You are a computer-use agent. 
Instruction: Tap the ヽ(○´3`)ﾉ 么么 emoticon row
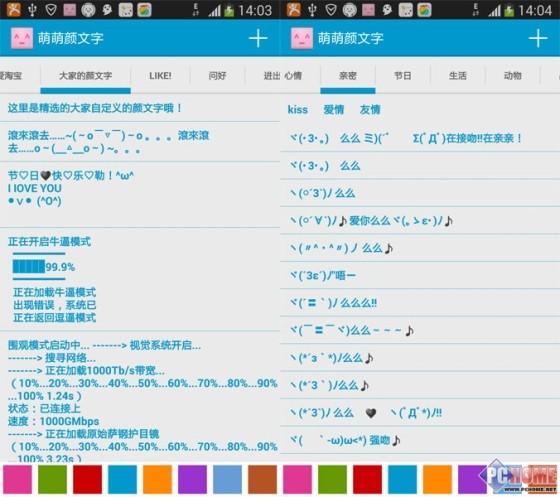coord(420,193)
